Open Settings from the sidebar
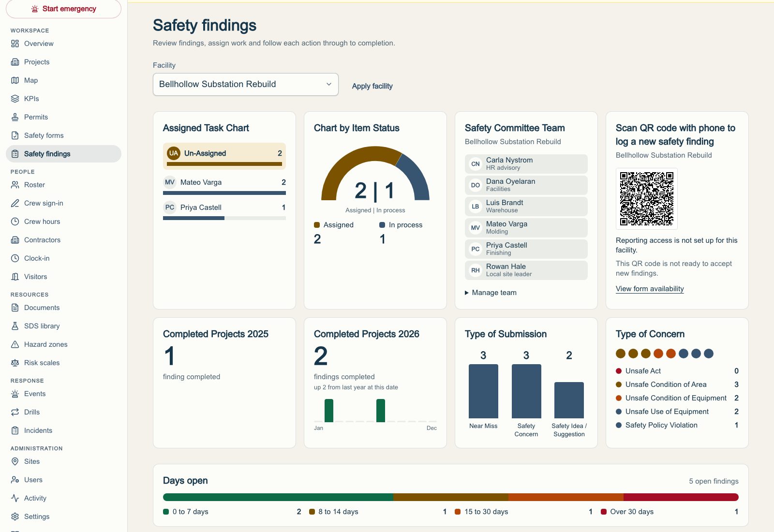The image size is (774, 532). 63,517
